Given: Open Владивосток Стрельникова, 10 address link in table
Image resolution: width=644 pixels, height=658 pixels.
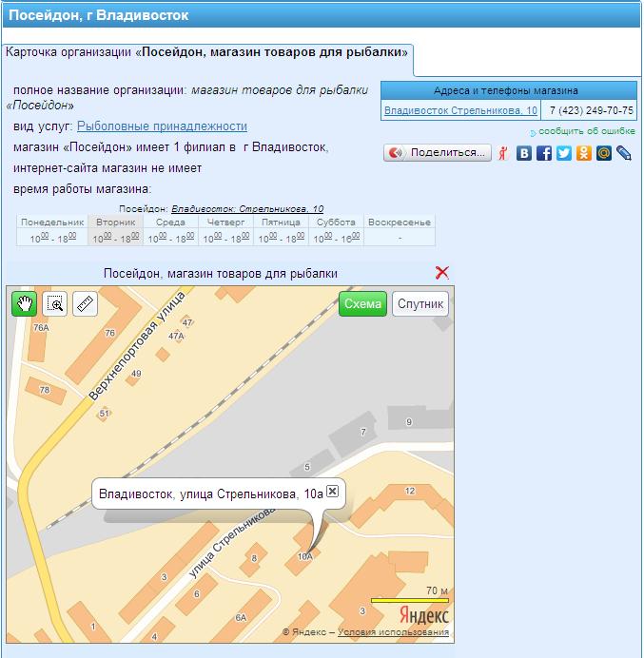Looking at the screenshot, I should (460, 110).
